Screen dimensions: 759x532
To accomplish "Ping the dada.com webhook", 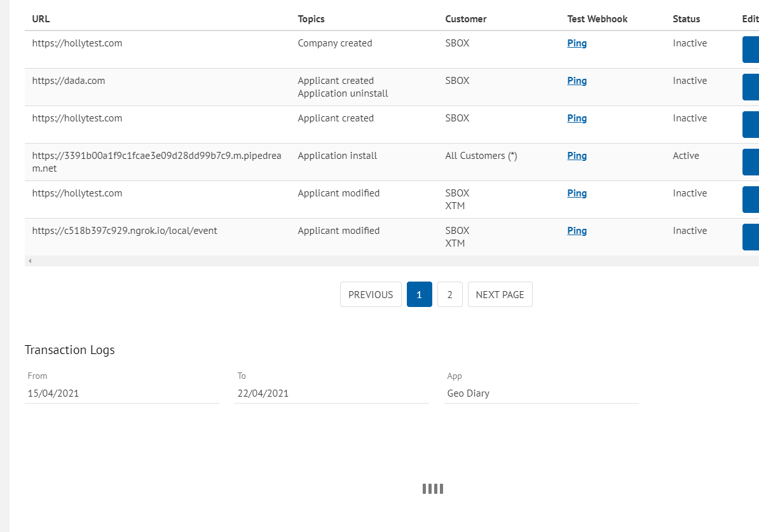I will tap(577, 80).
